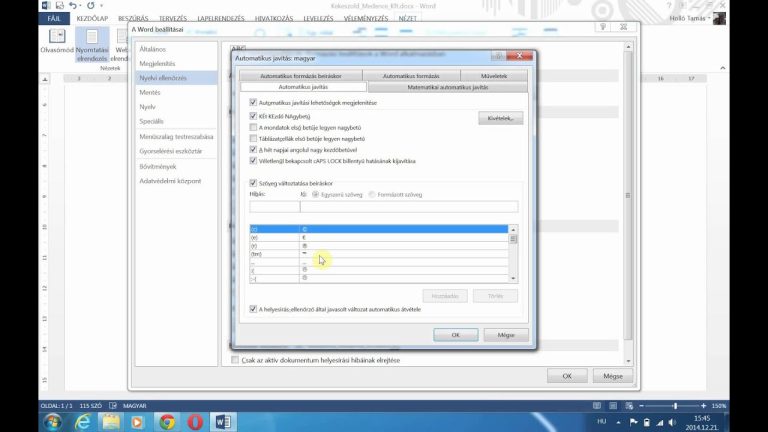Select the Nyomtatási elrendezés view icon
Screen dimensions: 768x432
(92, 45)
